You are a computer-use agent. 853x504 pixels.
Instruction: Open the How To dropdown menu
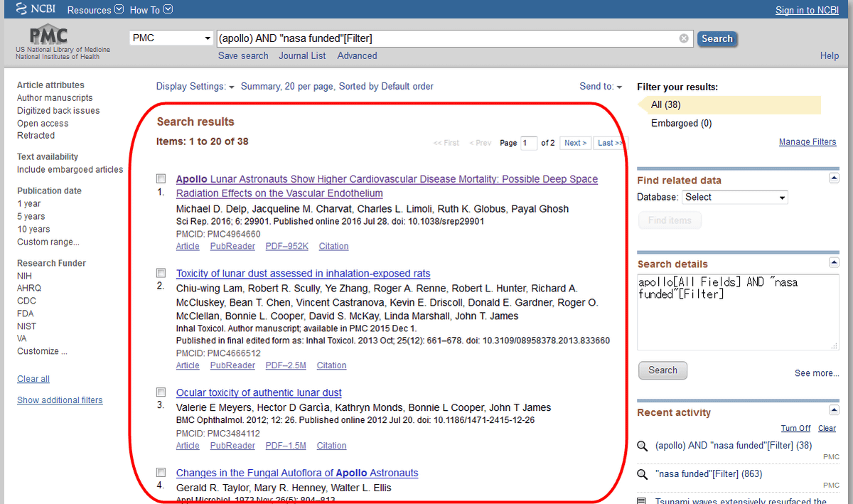(151, 10)
